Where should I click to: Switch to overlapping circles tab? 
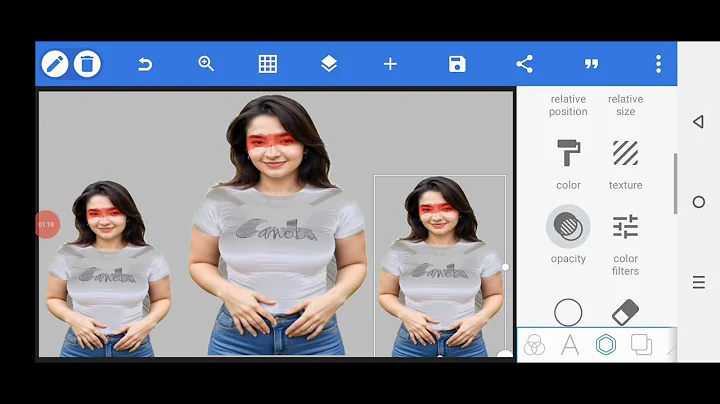tap(534, 345)
